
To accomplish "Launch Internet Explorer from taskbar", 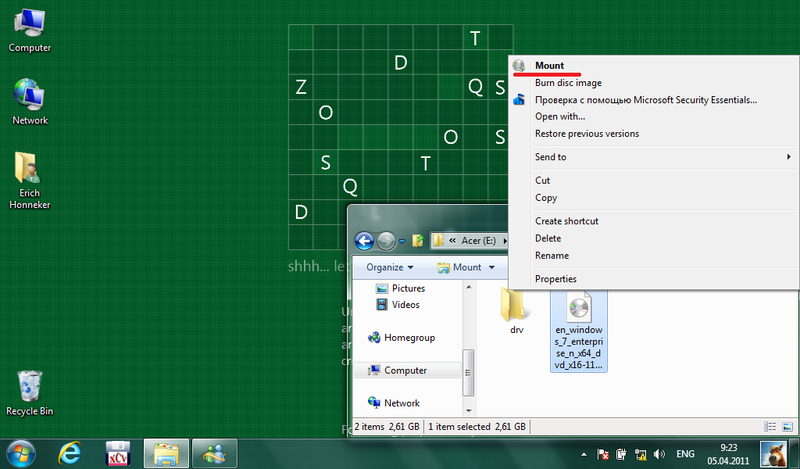I will [x=70, y=453].
